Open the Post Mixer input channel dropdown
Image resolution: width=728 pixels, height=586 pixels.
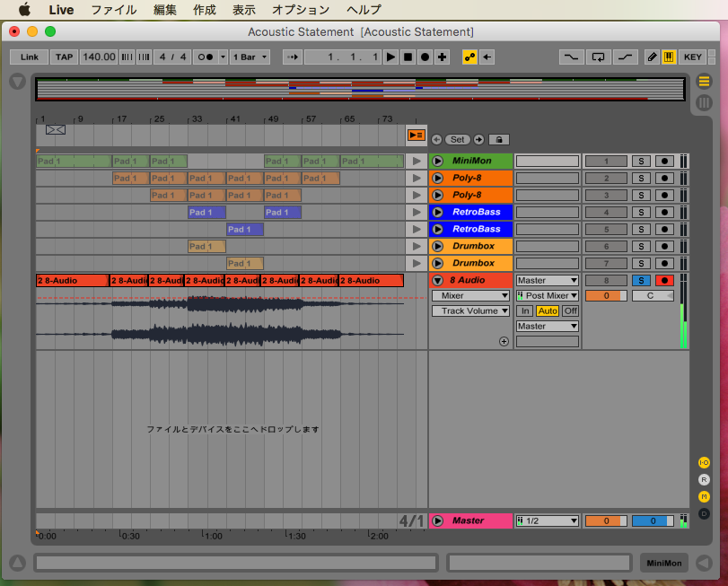point(548,295)
